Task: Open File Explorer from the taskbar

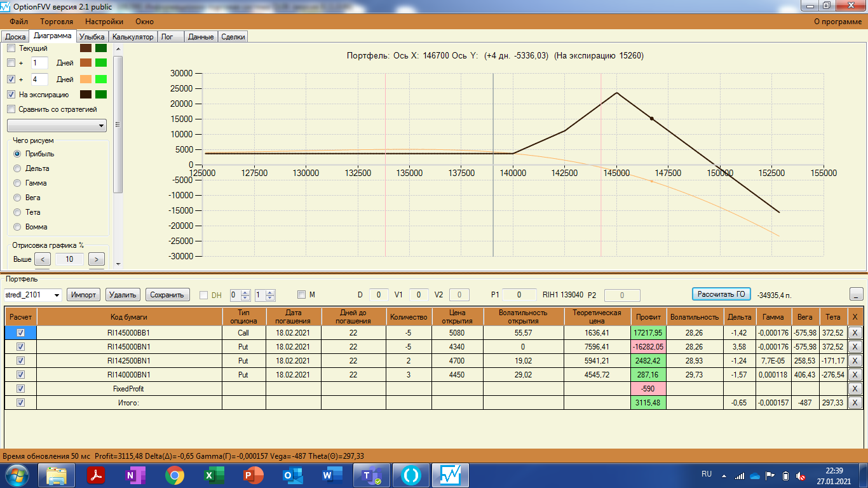Action: tap(57, 475)
